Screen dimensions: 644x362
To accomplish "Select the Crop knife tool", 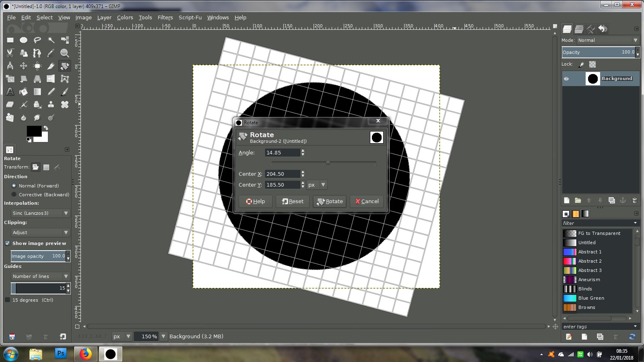I will click(51, 66).
